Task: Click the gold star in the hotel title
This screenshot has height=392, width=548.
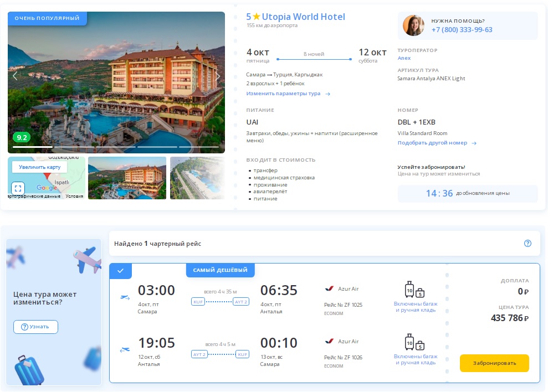Action: pyautogui.click(x=257, y=17)
